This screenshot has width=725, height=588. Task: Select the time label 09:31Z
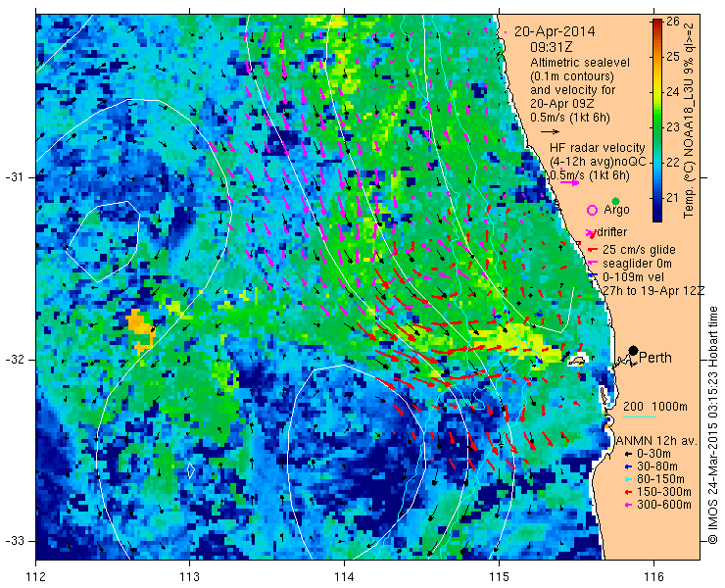click(552, 48)
